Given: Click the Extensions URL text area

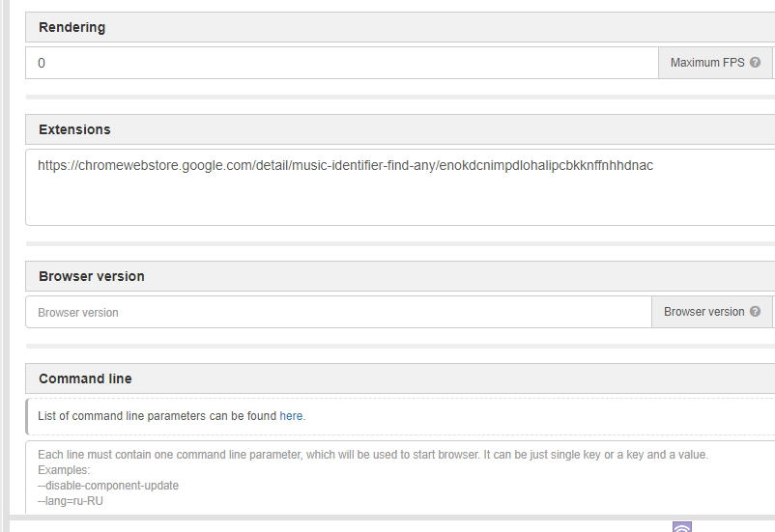Looking at the screenshot, I should pyautogui.click(x=400, y=187).
